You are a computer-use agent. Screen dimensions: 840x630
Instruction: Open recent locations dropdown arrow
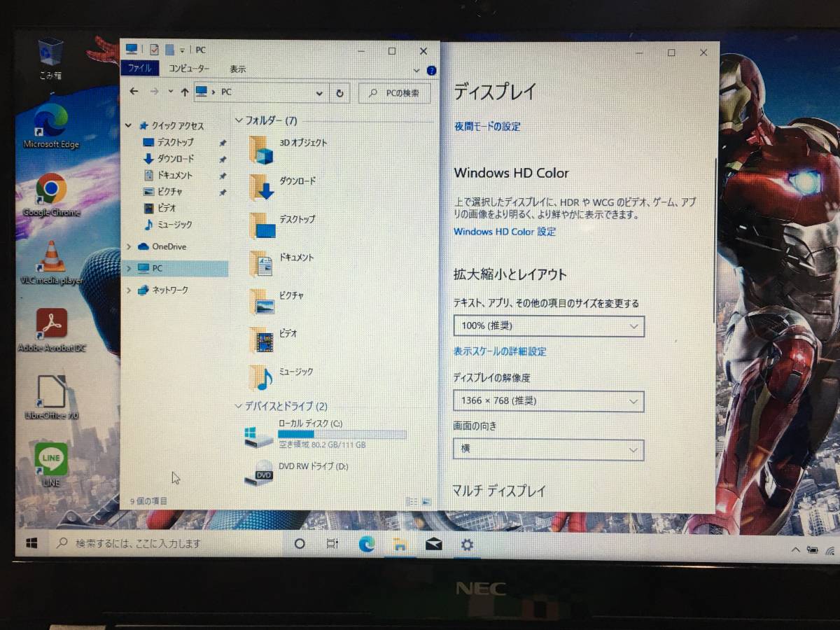point(170,92)
